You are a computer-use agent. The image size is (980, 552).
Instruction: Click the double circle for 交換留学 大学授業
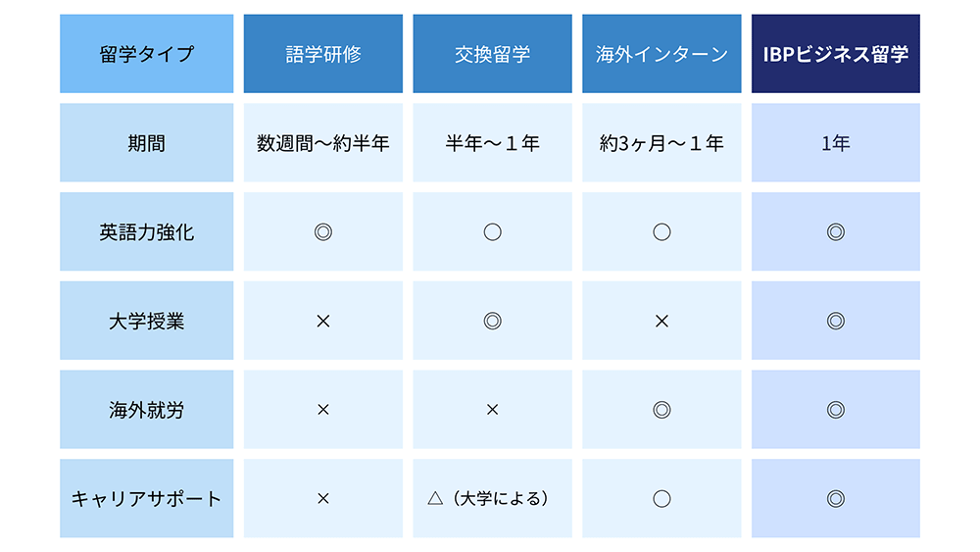tap(493, 321)
